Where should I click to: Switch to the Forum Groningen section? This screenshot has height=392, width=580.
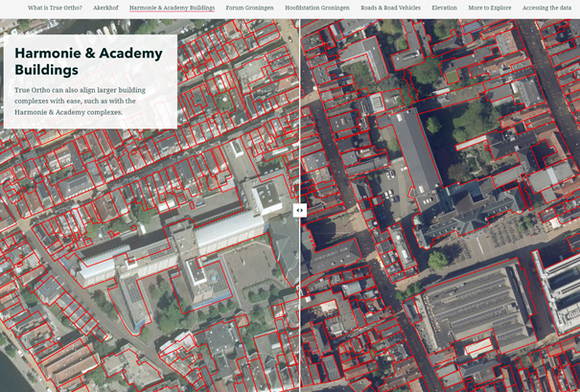tap(249, 8)
